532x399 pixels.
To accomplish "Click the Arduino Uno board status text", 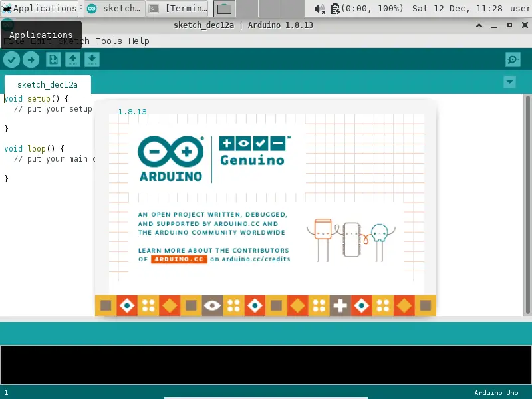I will point(496,392).
